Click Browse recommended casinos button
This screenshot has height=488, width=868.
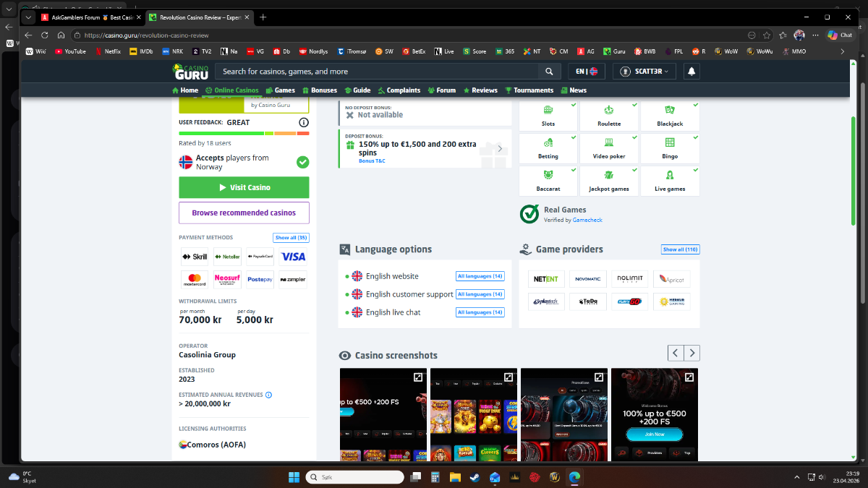pyautogui.click(x=244, y=213)
